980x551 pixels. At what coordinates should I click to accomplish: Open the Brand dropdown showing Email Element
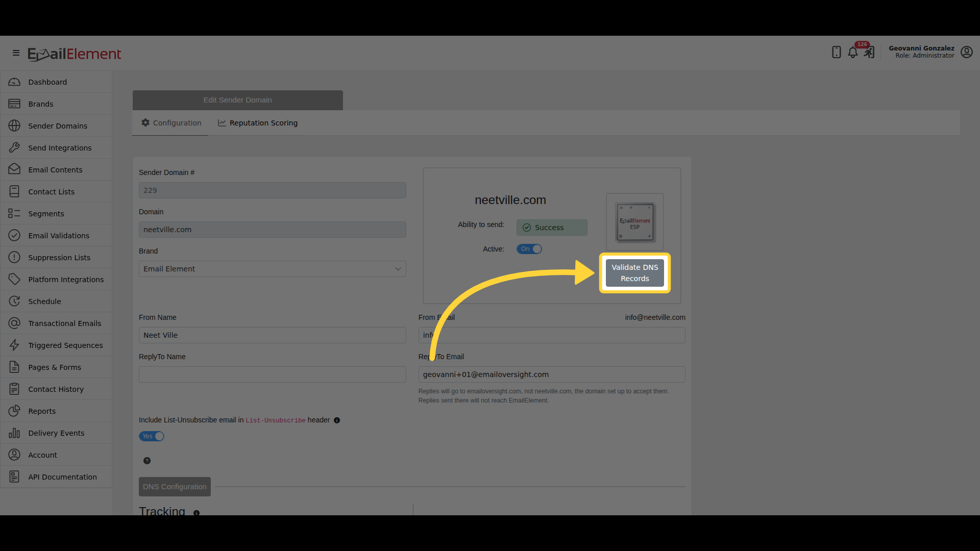coord(273,269)
